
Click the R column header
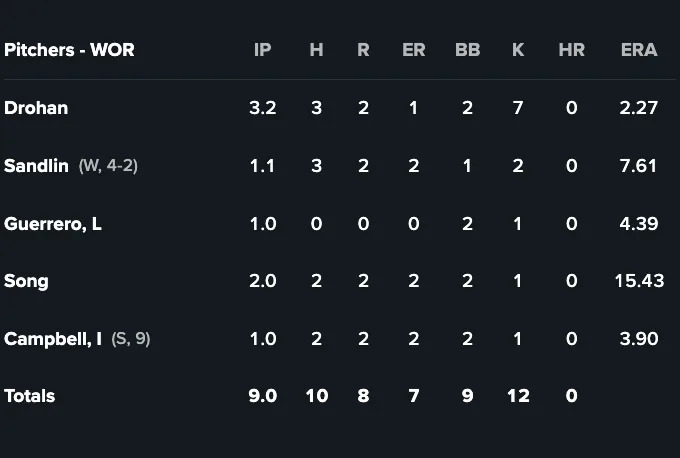pyautogui.click(x=363, y=50)
